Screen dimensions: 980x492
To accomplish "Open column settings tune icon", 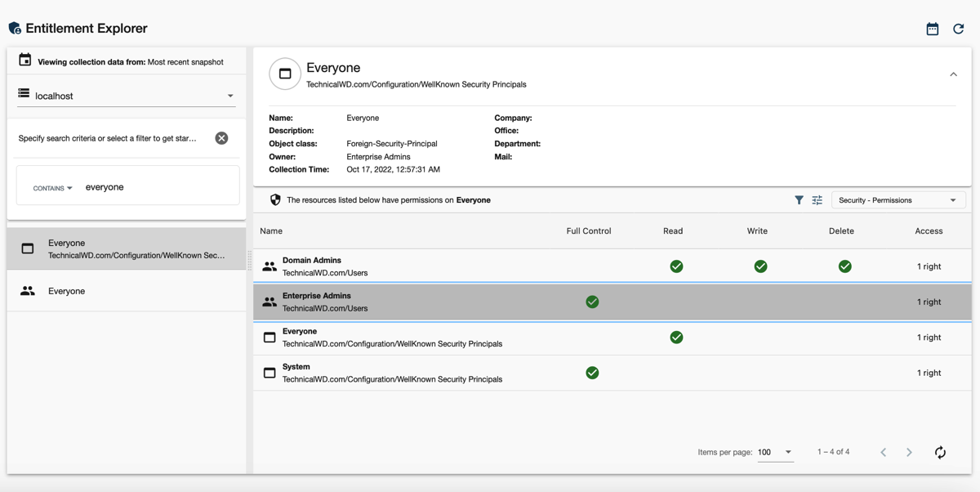I will [817, 200].
